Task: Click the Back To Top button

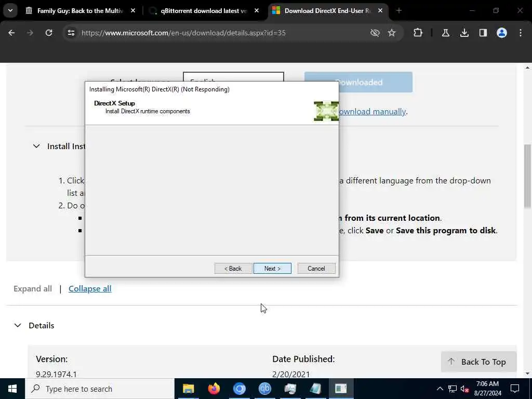Action: pyautogui.click(x=478, y=362)
